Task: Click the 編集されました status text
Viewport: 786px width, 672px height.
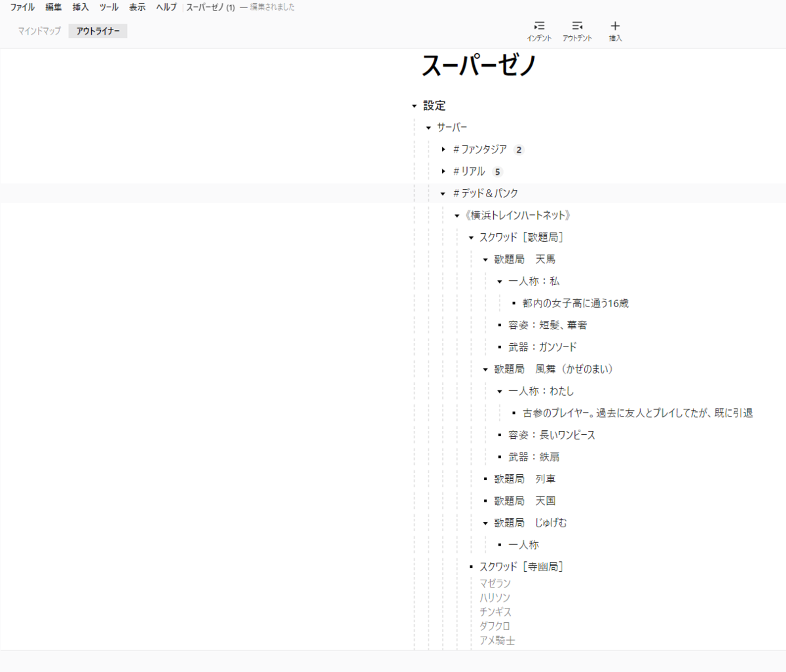Action: click(272, 7)
